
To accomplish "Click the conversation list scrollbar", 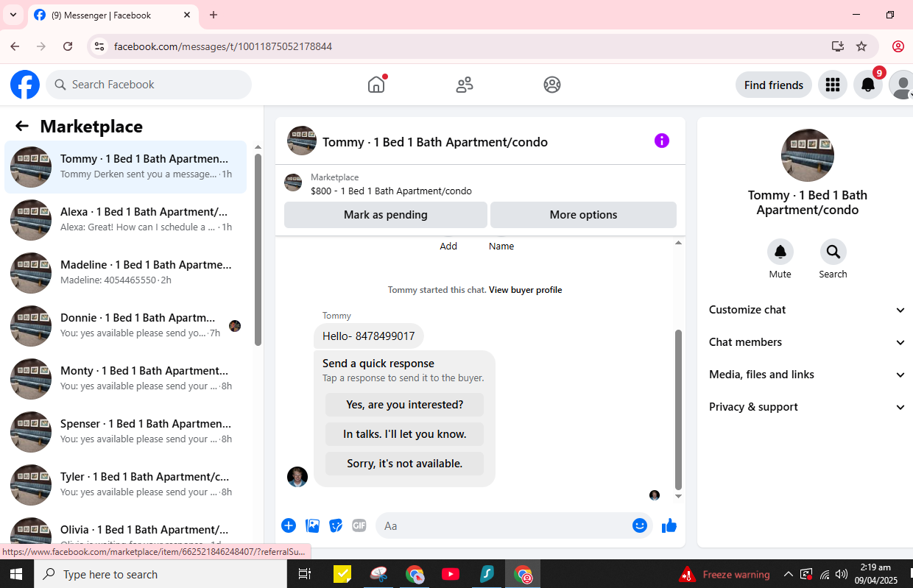I will (258, 249).
